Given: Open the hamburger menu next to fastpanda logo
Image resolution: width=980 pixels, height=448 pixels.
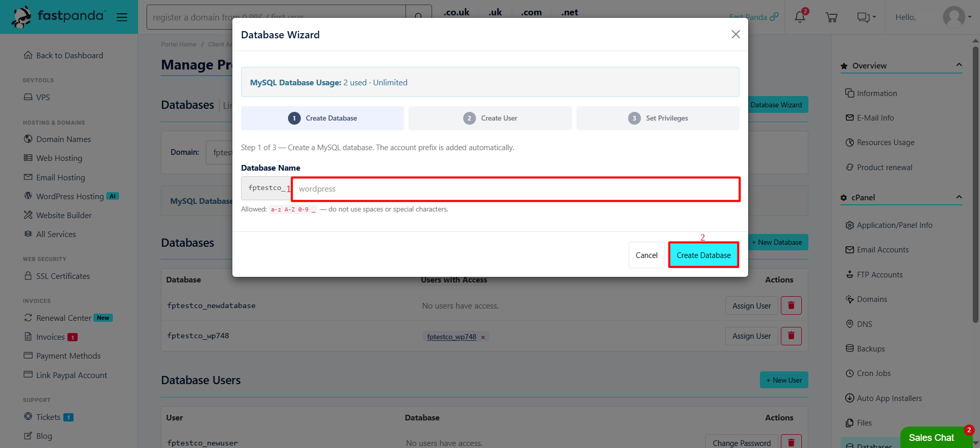Looking at the screenshot, I should coord(122,17).
